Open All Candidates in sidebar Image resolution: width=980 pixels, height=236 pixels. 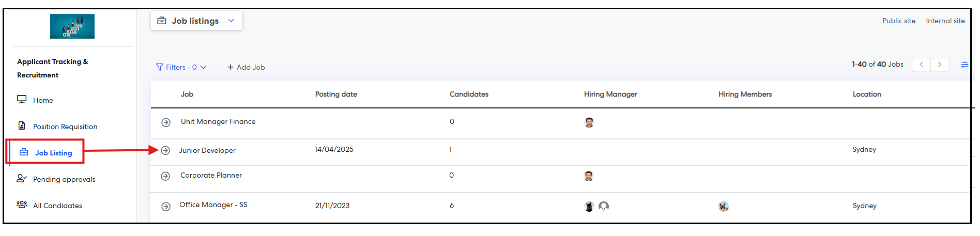[x=57, y=206]
